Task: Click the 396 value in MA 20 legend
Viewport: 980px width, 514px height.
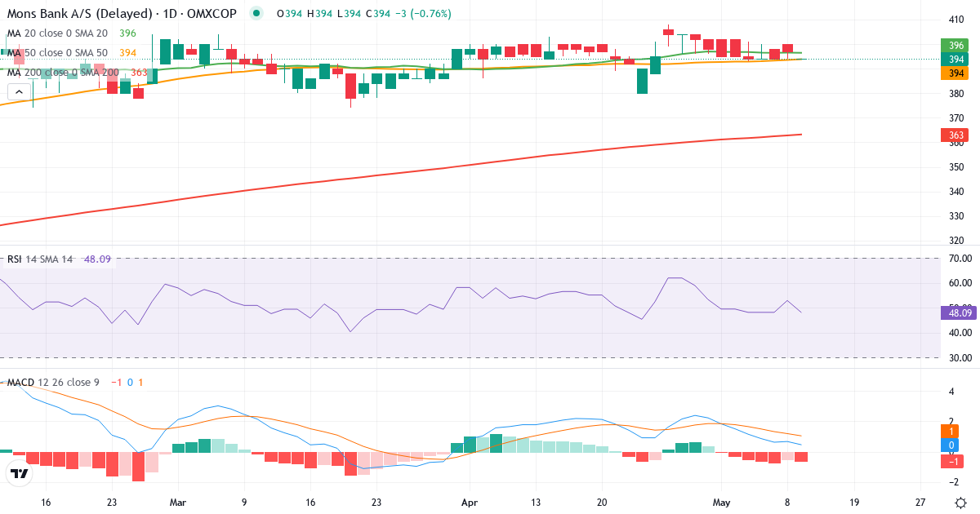Action: pyautogui.click(x=127, y=33)
